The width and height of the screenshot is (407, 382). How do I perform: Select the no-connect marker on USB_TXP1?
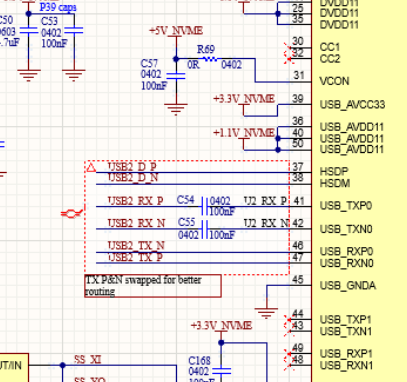point(288,319)
